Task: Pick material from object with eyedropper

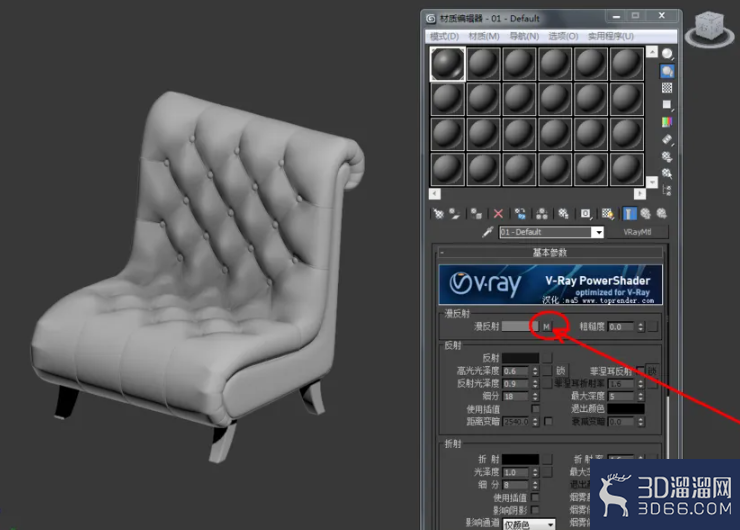Action: (488, 232)
